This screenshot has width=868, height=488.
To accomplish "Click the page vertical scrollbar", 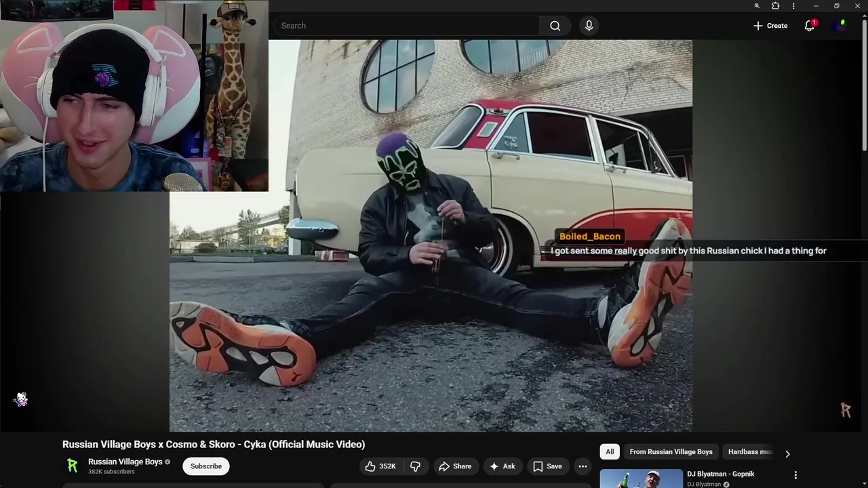I will 865,85.
